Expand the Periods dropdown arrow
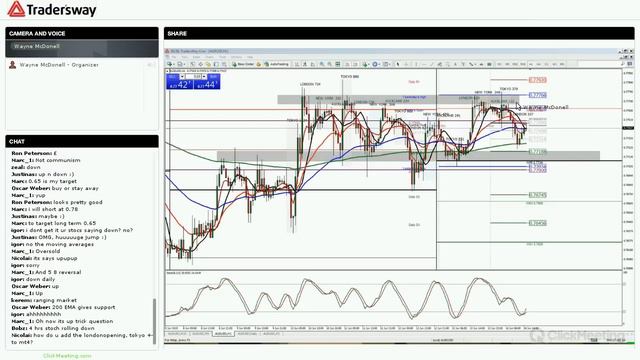Screen dimensions: 640x360 click(x=379, y=64)
